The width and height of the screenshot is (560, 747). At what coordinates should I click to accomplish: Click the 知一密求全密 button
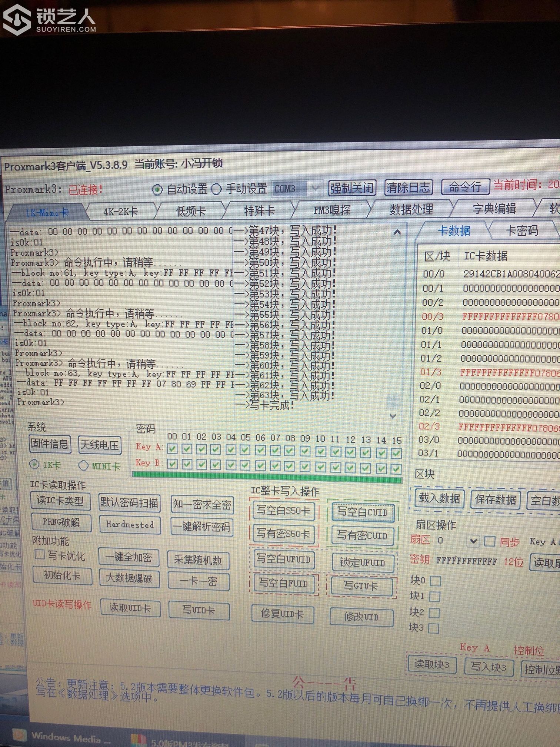pyautogui.click(x=202, y=505)
